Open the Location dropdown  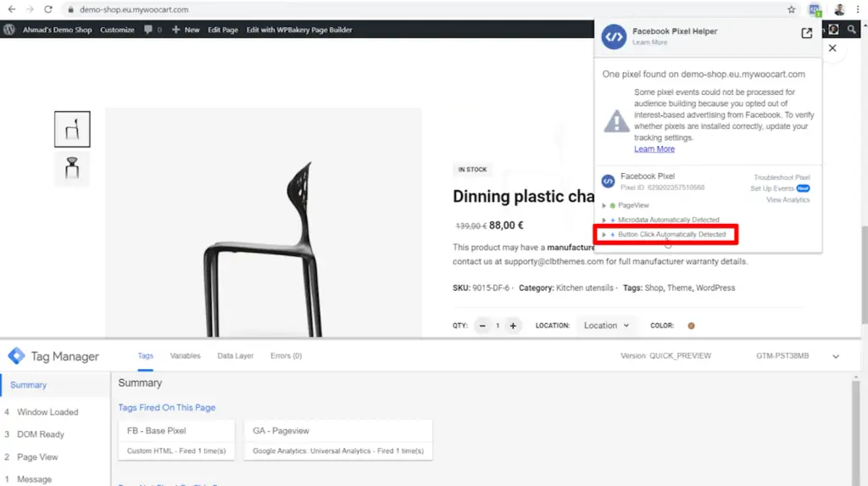click(606, 326)
